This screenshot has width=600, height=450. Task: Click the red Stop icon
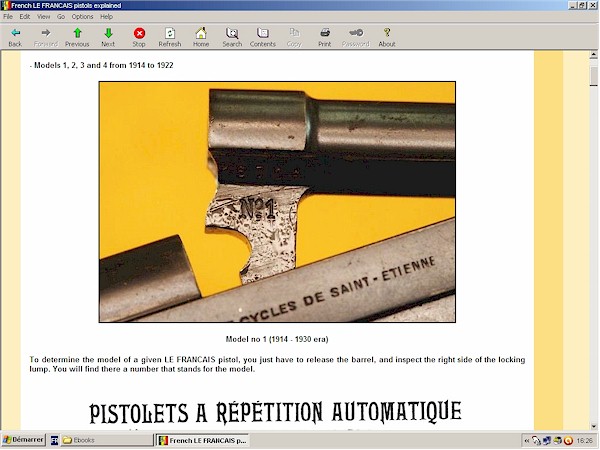139,33
